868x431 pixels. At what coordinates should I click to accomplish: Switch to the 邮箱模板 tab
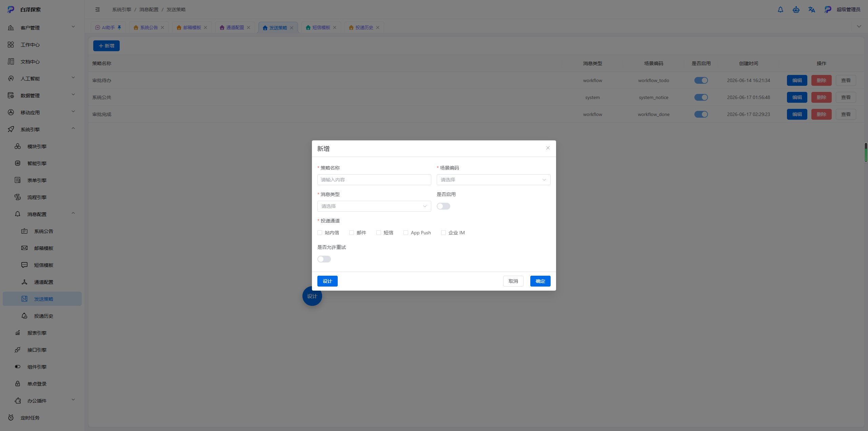(192, 27)
